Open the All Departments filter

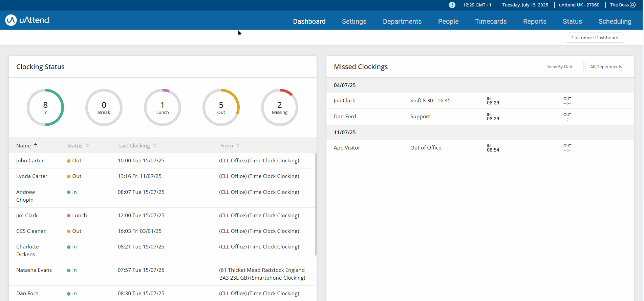(x=606, y=66)
